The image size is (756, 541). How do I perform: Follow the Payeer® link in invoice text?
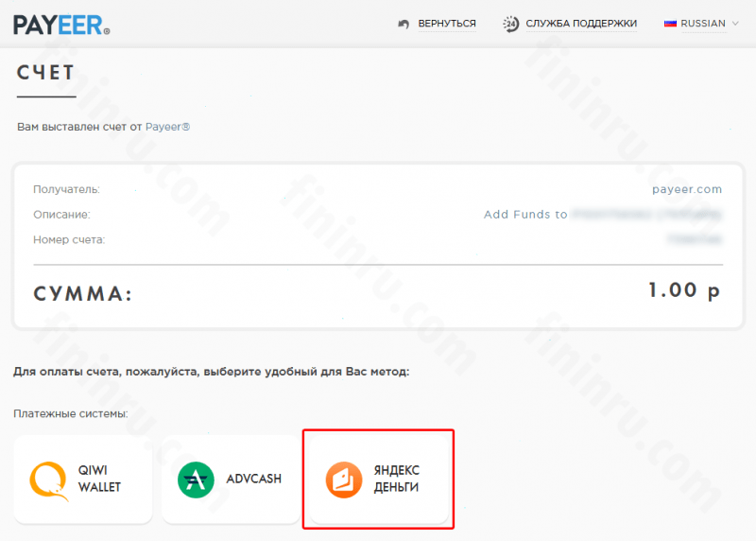pos(168,127)
